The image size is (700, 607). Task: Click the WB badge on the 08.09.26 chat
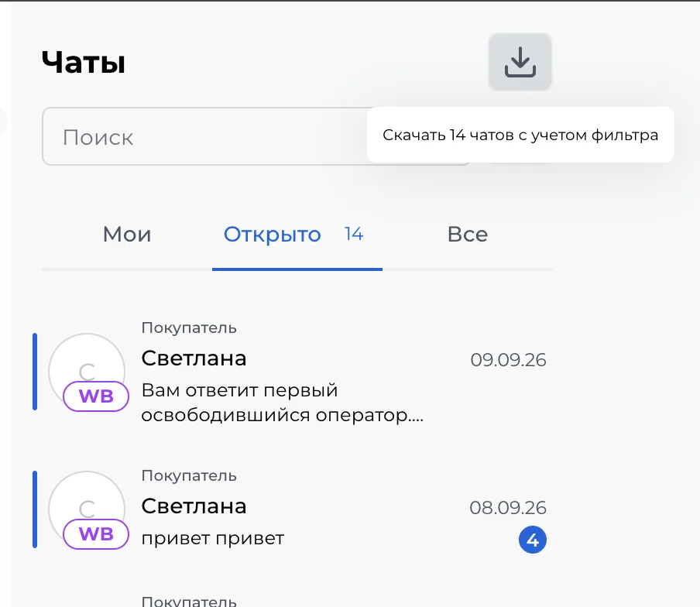(x=96, y=534)
